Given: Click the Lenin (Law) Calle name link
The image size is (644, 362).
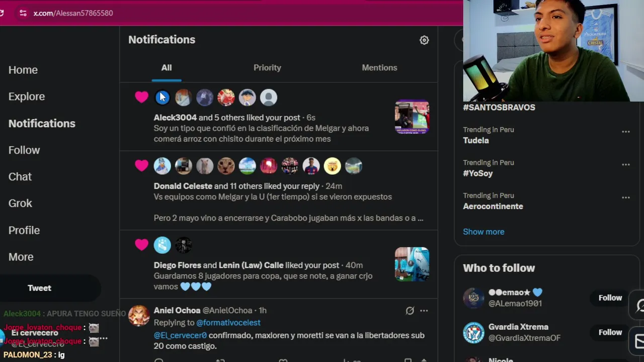Looking at the screenshot, I should pos(251,265).
